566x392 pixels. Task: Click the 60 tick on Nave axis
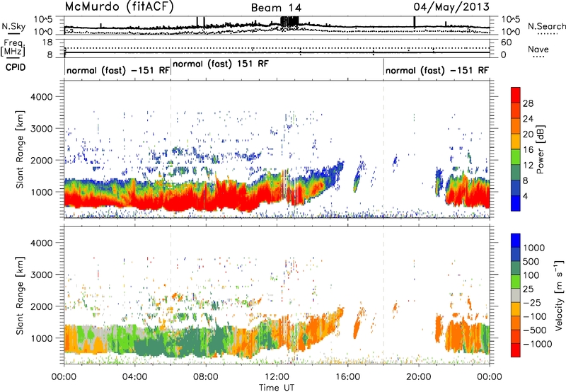tap(506, 42)
